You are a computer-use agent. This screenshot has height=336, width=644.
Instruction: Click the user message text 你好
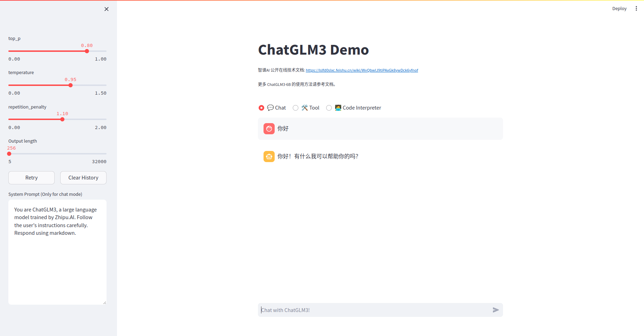[283, 129]
